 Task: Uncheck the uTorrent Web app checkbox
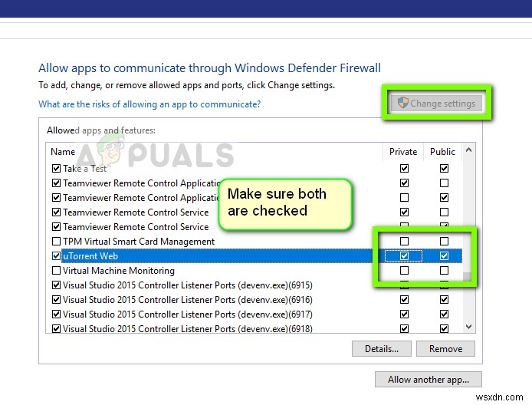tap(56, 256)
